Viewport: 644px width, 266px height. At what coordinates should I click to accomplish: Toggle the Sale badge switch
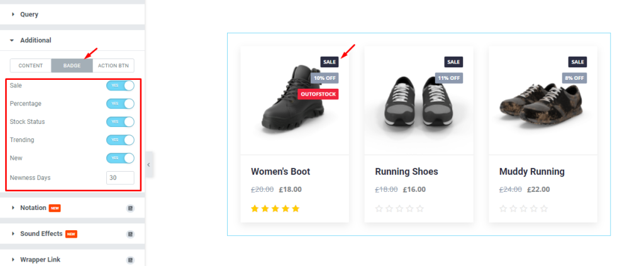120,86
